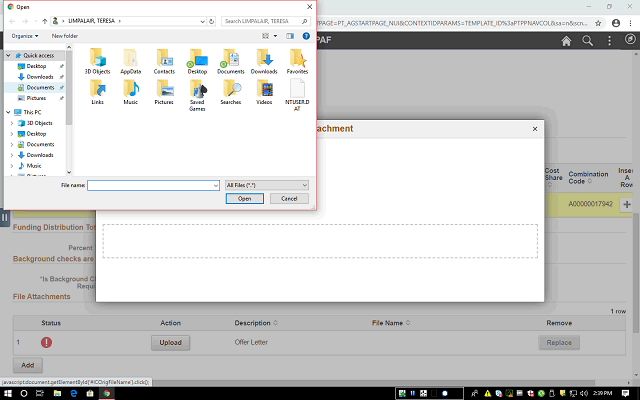Expand 3D Objects under This PC

(x=12, y=123)
